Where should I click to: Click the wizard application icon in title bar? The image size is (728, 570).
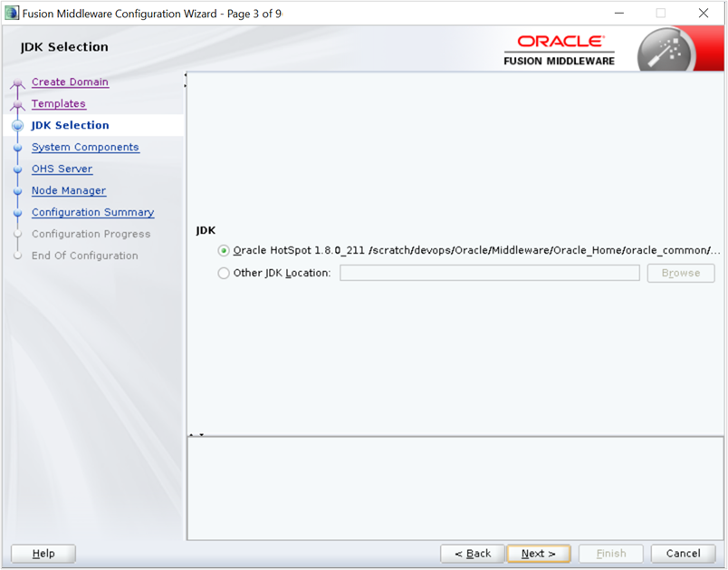[x=11, y=13]
